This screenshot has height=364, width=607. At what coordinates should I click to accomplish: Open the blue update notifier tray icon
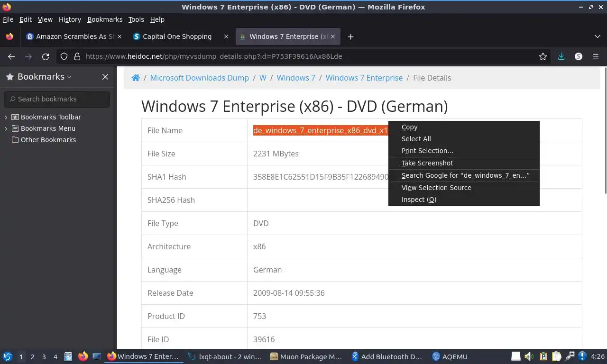pyautogui.click(x=582, y=356)
